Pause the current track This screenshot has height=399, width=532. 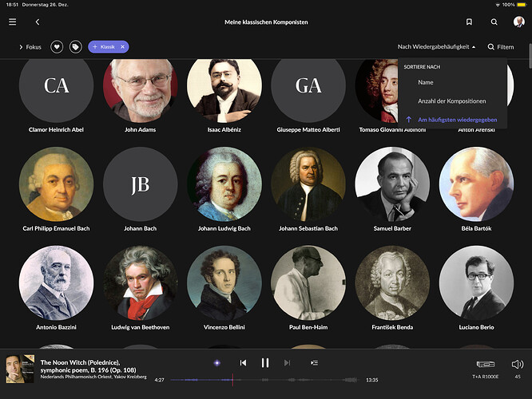point(265,363)
